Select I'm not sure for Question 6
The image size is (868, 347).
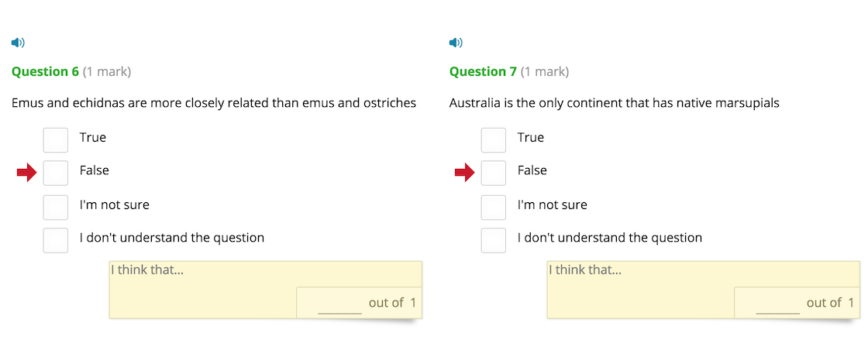tap(55, 207)
